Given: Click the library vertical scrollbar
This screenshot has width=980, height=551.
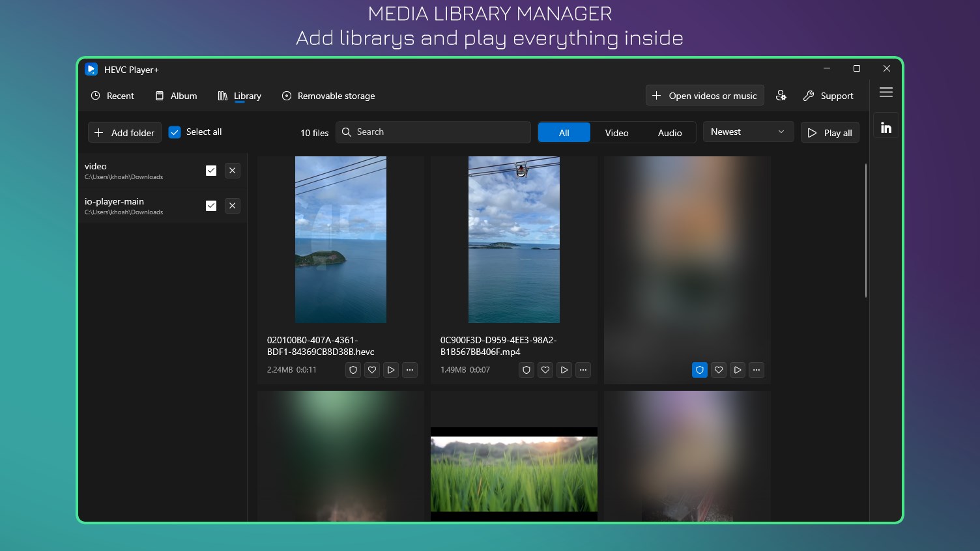Looking at the screenshot, I should click(x=866, y=231).
